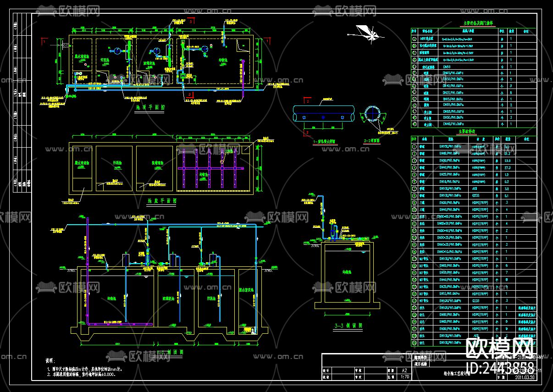
Task: Click quantity 31.3 in materials table
Action: pos(507,154)
